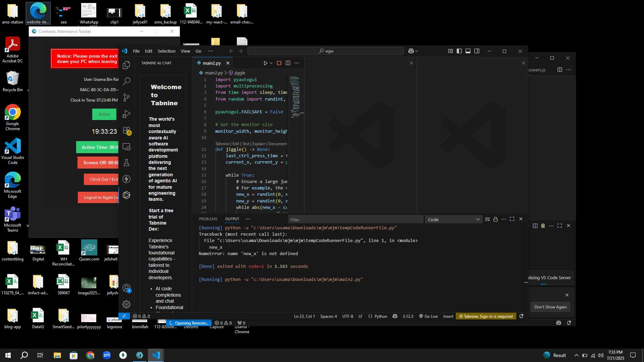Screen dimensions: 644x362
Task: Toggle Insert mode in status bar
Action: 448,316
